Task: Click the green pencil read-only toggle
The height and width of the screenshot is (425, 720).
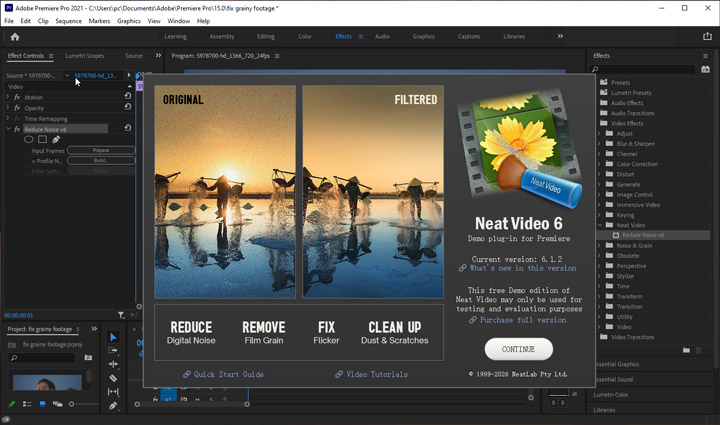Action: click(12, 404)
